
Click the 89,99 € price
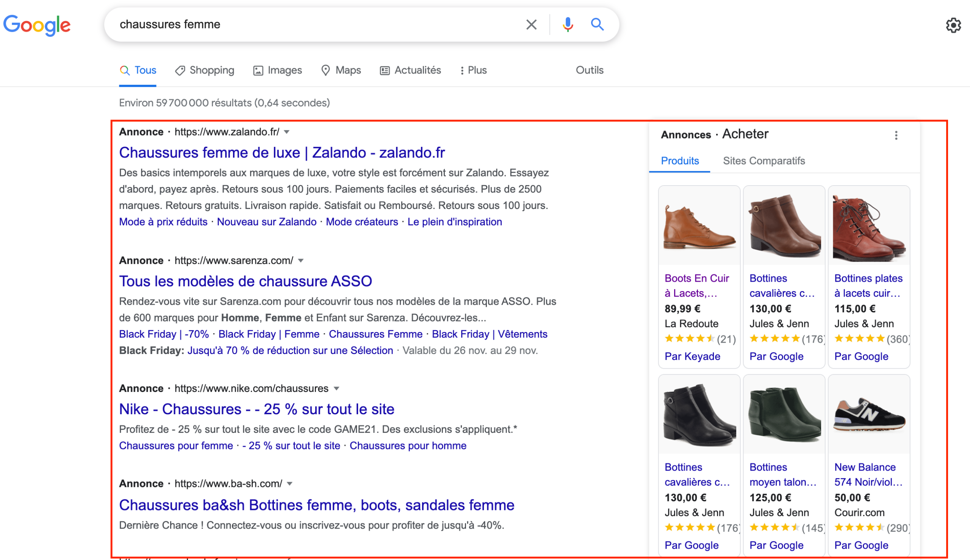tap(682, 309)
